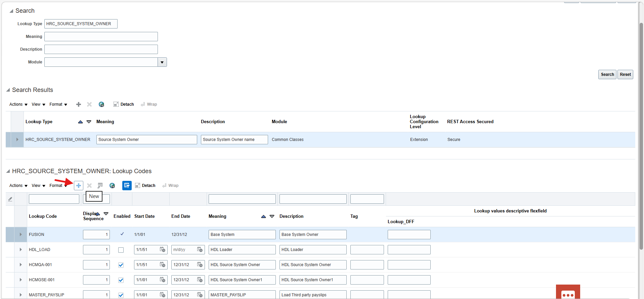Click the Reset button
644x299 pixels.
(x=625, y=74)
